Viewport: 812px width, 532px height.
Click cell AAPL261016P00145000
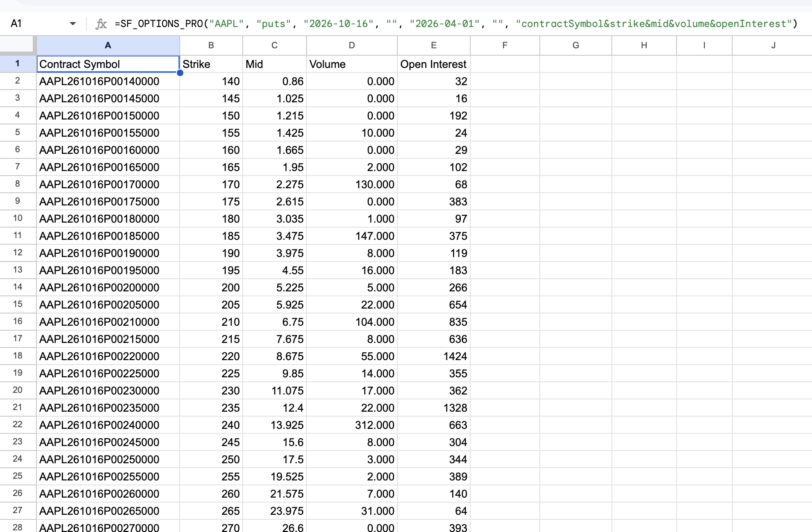pyautogui.click(x=108, y=99)
